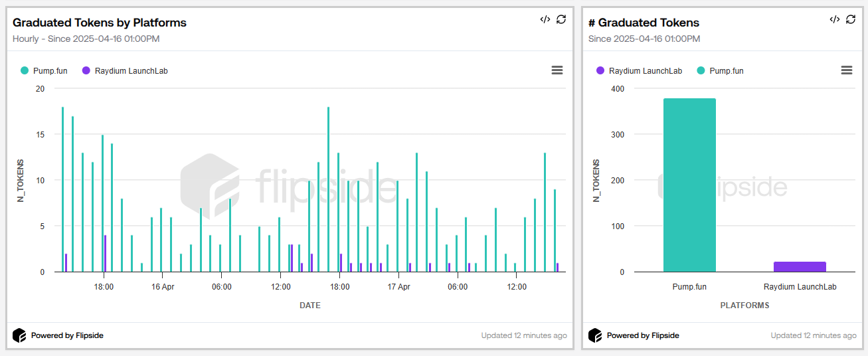
Task: Click Powered by Flipside link under hourly chart
Action: pyautogui.click(x=67, y=335)
